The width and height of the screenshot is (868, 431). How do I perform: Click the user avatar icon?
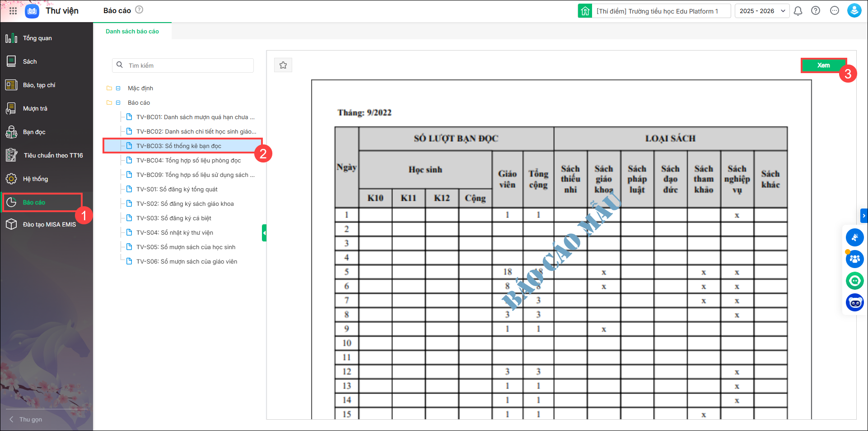click(854, 11)
